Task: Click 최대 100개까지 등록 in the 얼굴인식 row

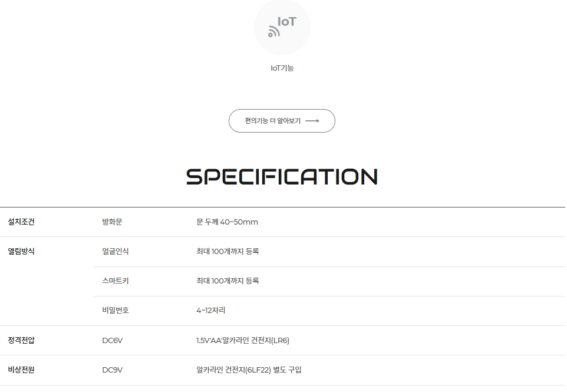Action: pyautogui.click(x=228, y=252)
